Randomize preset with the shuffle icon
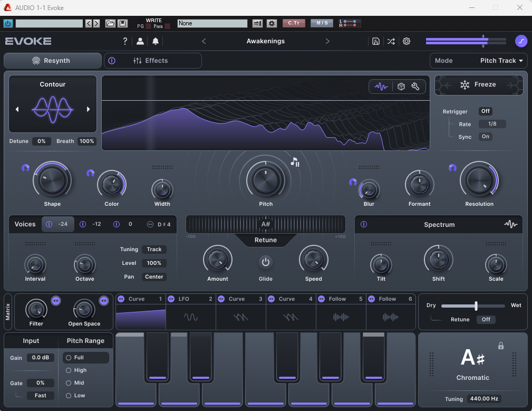 click(x=391, y=41)
